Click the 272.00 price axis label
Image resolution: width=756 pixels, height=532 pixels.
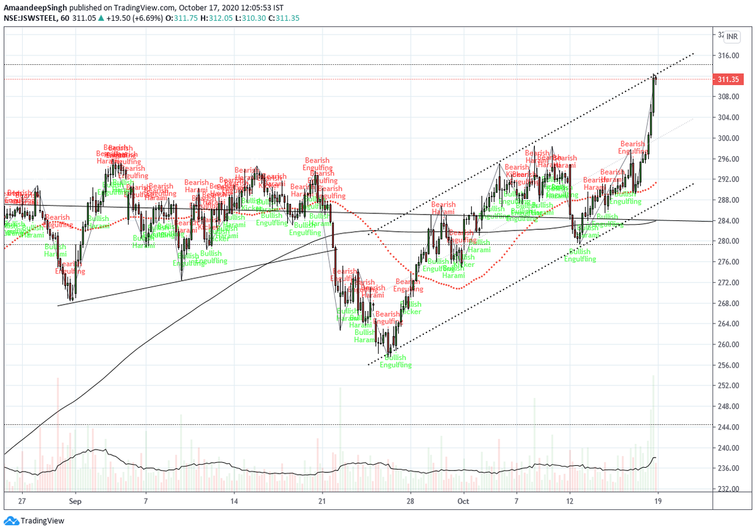click(x=728, y=283)
